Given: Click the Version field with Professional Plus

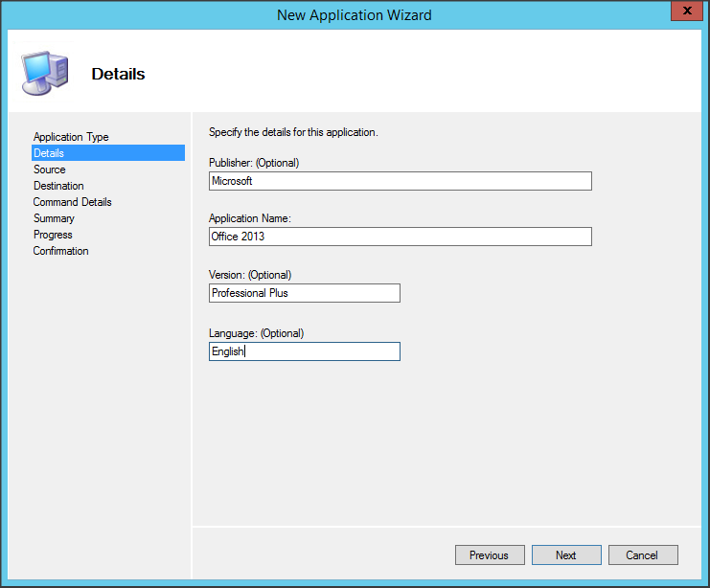Looking at the screenshot, I should (x=304, y=293).
